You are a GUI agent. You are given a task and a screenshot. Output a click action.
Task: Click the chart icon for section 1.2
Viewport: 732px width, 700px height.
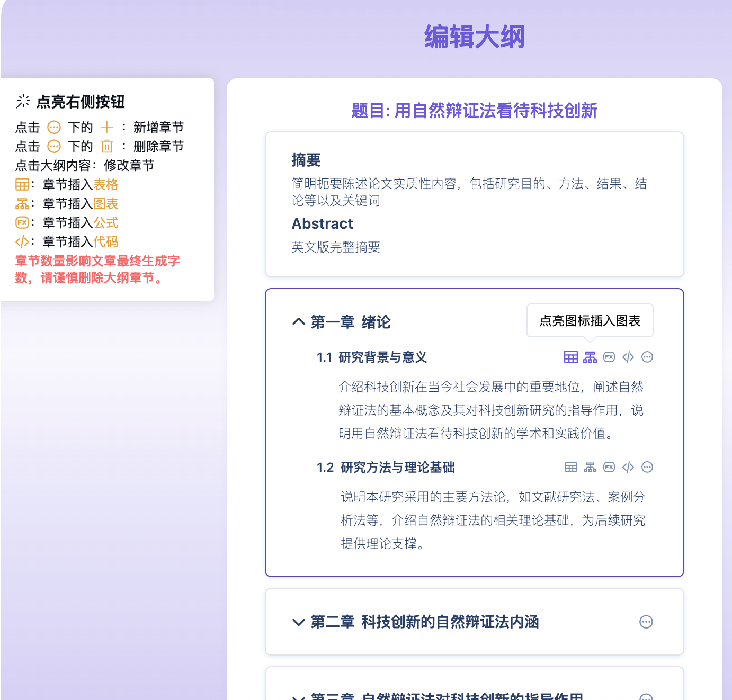(x=590, y=467)
